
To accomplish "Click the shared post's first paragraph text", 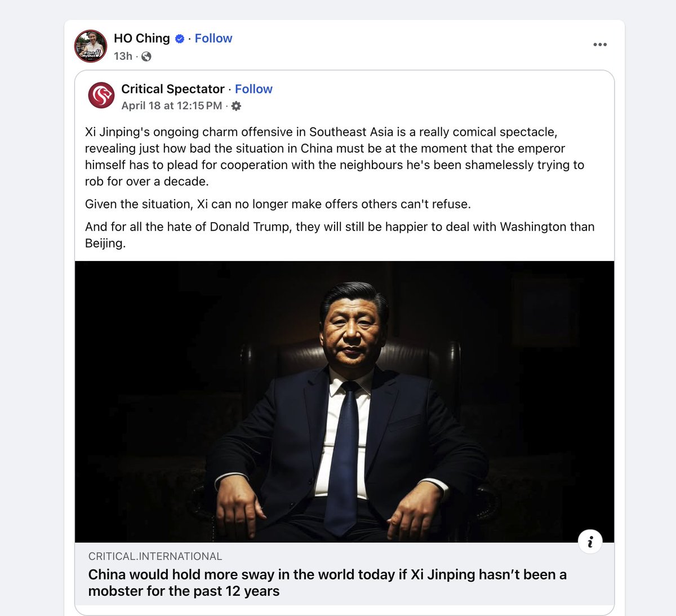I will [x=335, y=157].
